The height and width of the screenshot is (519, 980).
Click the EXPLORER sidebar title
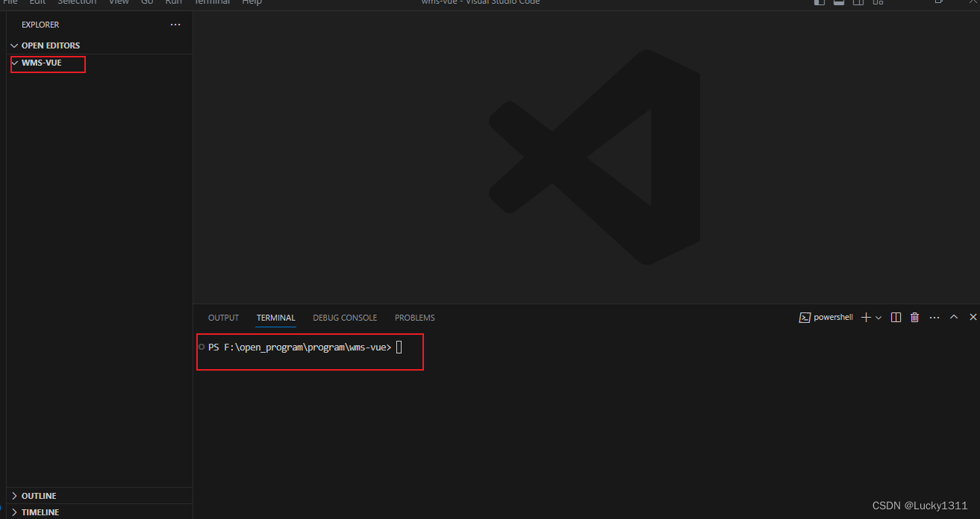40,25
